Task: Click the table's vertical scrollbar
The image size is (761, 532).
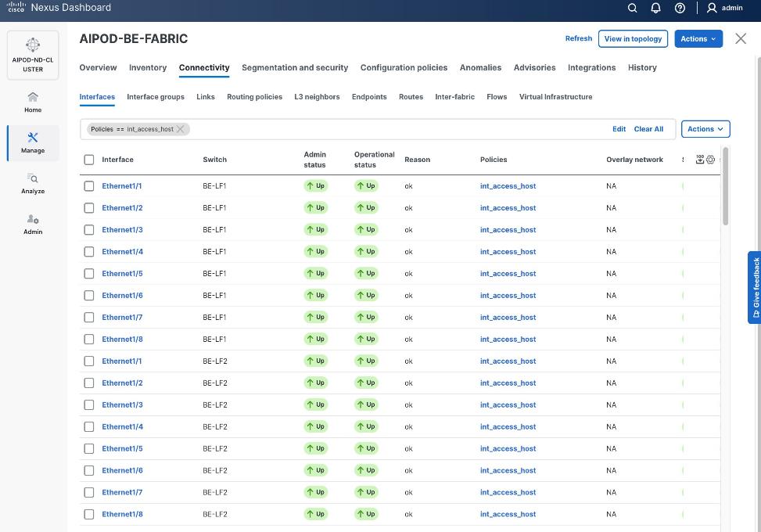Action: 726,186
